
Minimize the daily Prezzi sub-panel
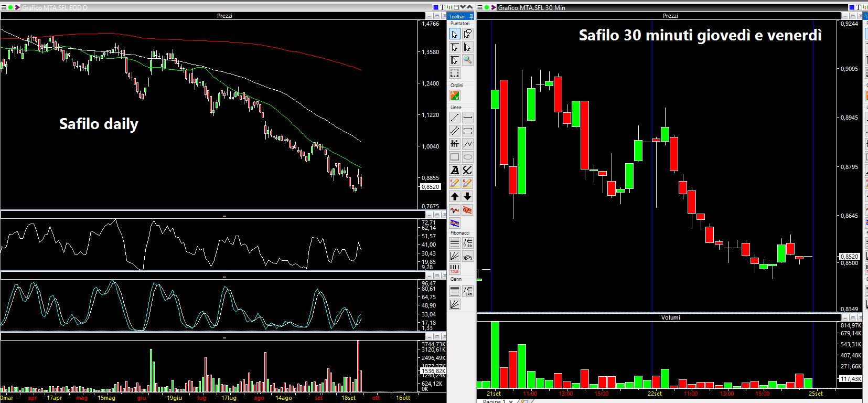click(429, 16)
